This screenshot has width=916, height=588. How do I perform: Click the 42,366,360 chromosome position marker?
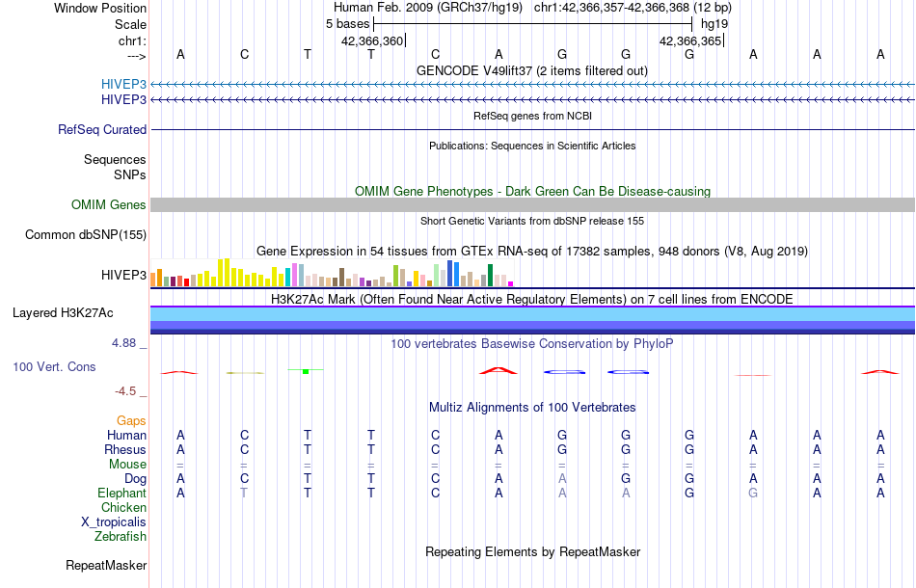point(372,40)
